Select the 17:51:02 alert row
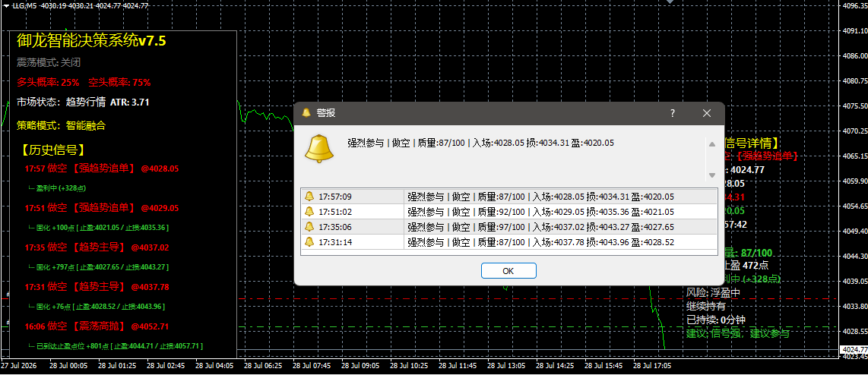Viewport: 868px width, 375px height. pyautogui.click(x=508, y=211)
